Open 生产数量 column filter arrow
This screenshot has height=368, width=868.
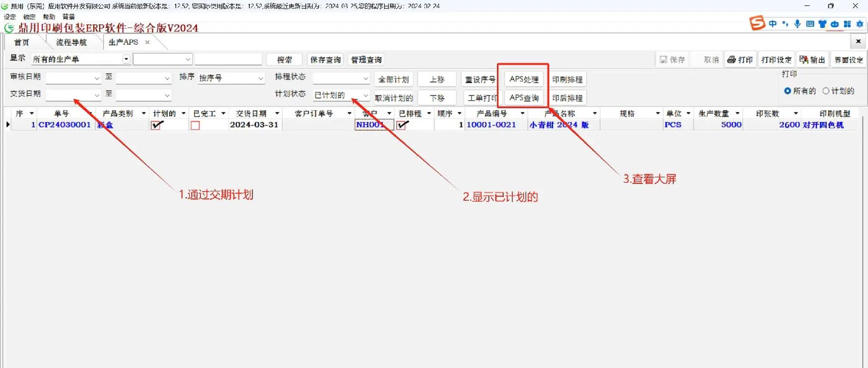coord(737,114)
